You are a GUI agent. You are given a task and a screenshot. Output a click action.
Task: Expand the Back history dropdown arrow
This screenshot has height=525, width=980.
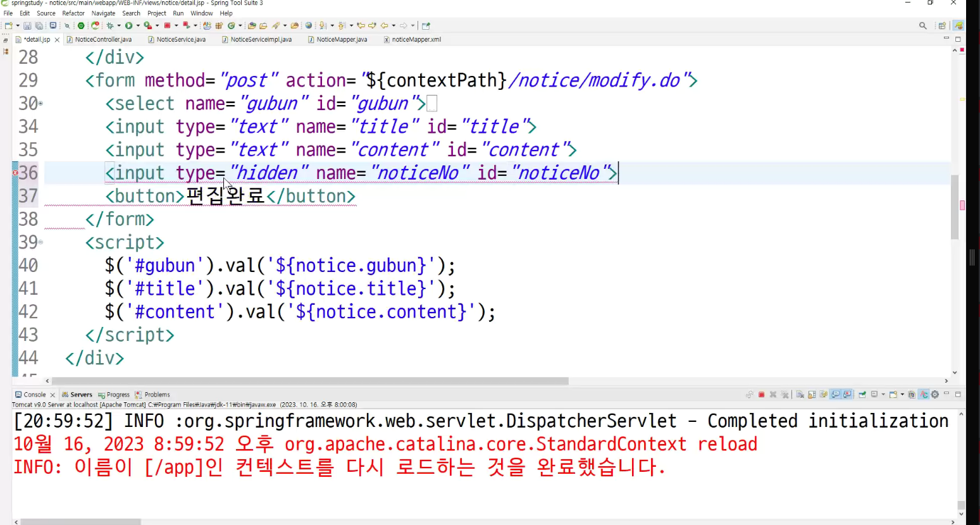pos(394,26)
